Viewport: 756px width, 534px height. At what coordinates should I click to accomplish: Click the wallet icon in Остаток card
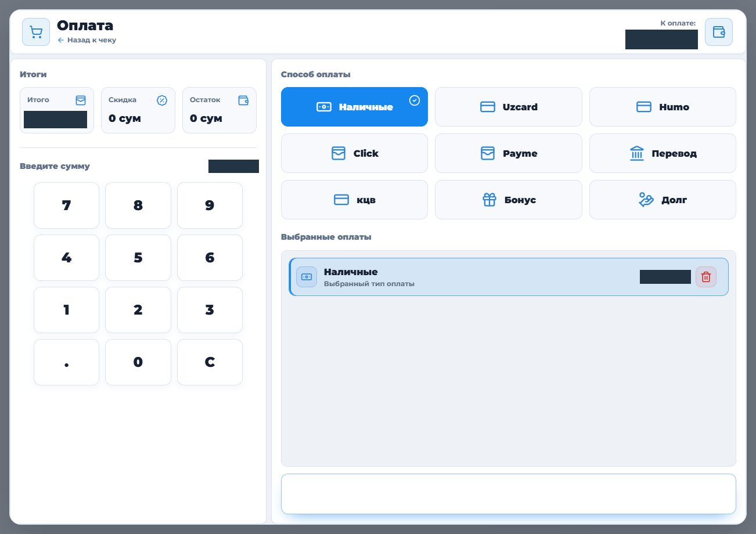[x=243, y=100]
